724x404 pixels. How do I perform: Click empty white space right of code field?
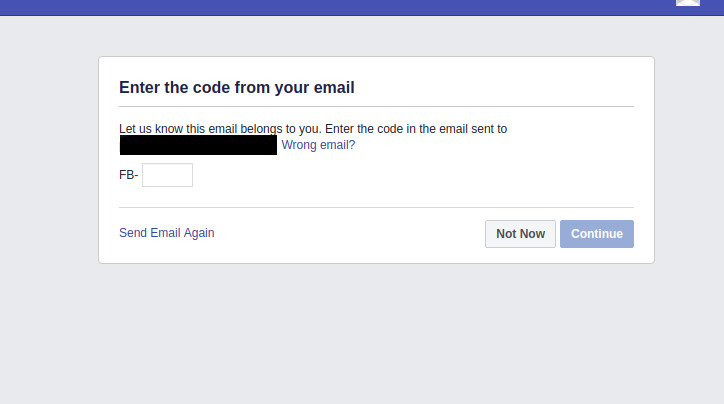tap(400, 175)
